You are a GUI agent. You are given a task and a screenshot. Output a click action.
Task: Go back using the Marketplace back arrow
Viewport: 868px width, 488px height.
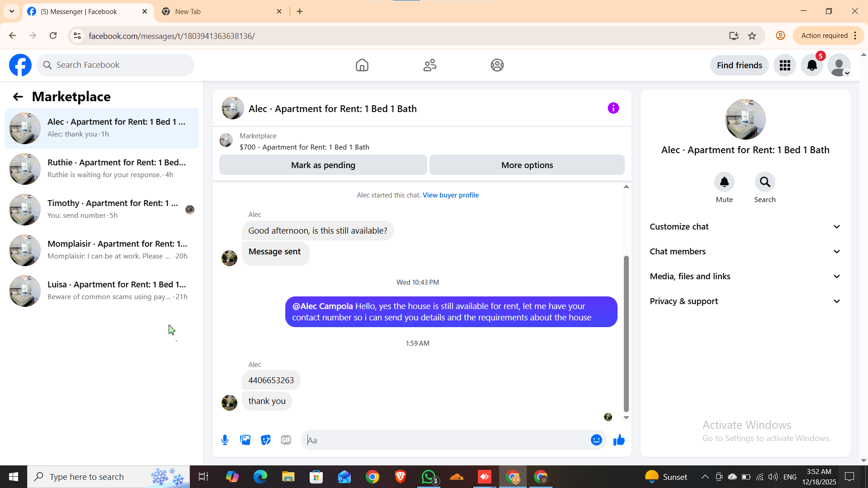coord(18,97)
